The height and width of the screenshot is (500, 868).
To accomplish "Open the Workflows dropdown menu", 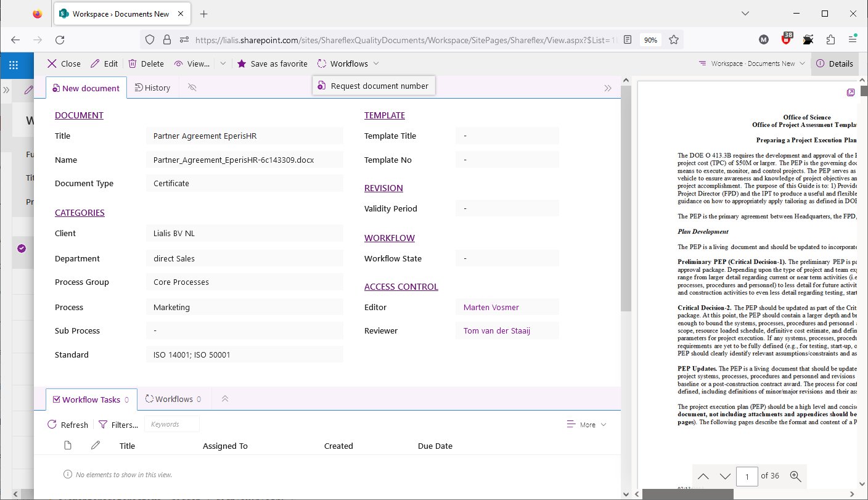I will coord(348,64).
